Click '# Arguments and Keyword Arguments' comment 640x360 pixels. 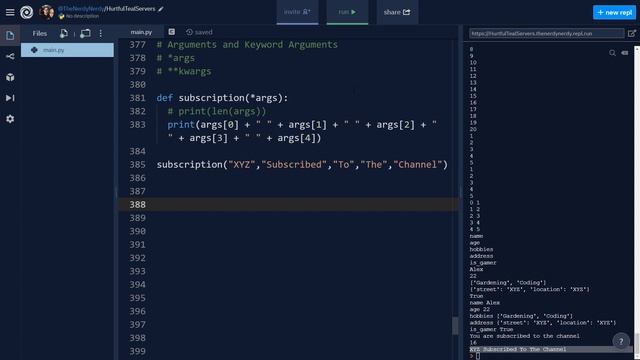coord(247,44)
